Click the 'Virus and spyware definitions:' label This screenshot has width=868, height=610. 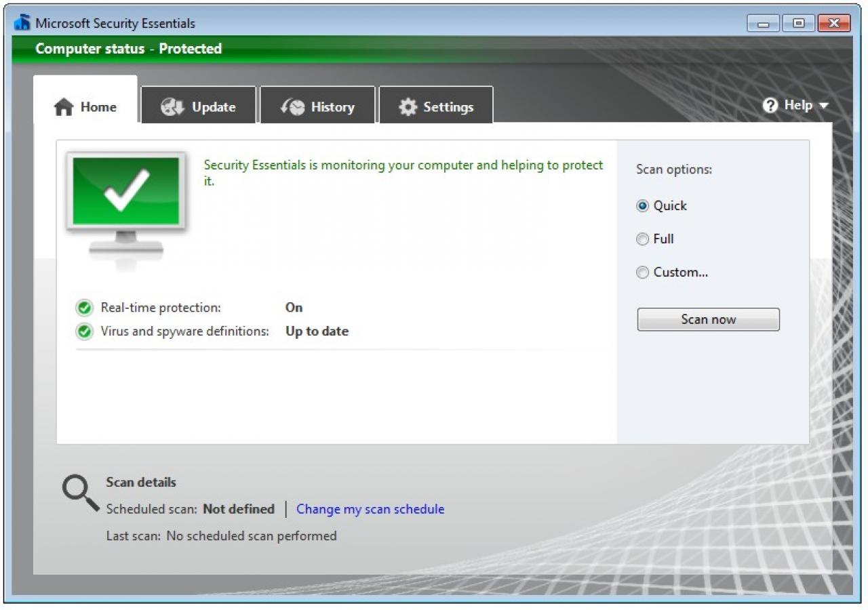pyautogui.click(x=185, y=331)
